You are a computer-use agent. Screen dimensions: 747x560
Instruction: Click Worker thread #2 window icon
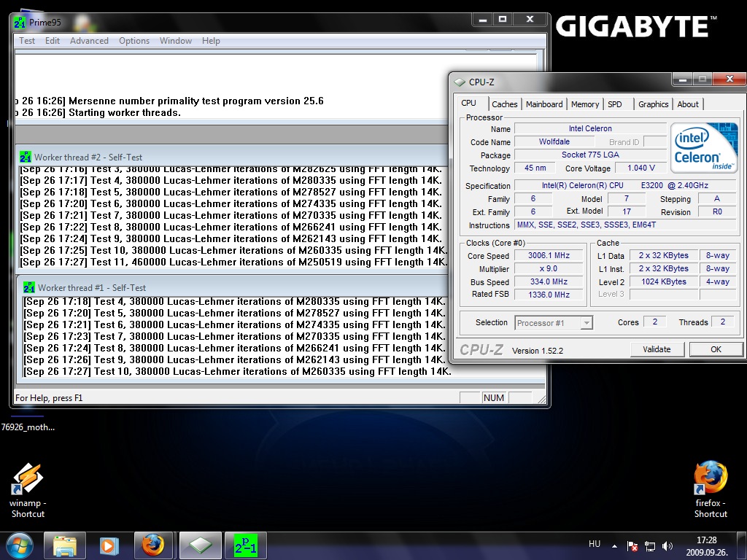coord(26,157)
